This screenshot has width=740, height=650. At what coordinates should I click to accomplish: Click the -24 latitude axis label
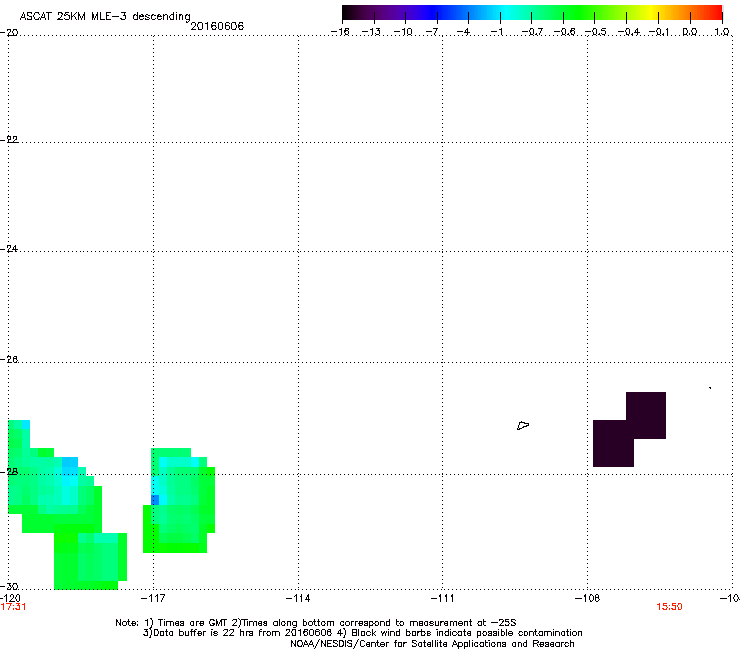[9, 249]
